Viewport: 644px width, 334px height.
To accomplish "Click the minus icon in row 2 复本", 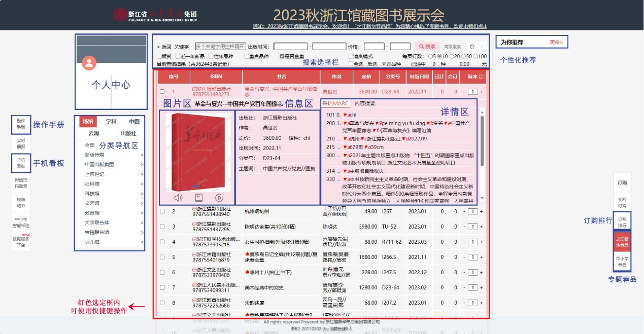I will (464, 211).
